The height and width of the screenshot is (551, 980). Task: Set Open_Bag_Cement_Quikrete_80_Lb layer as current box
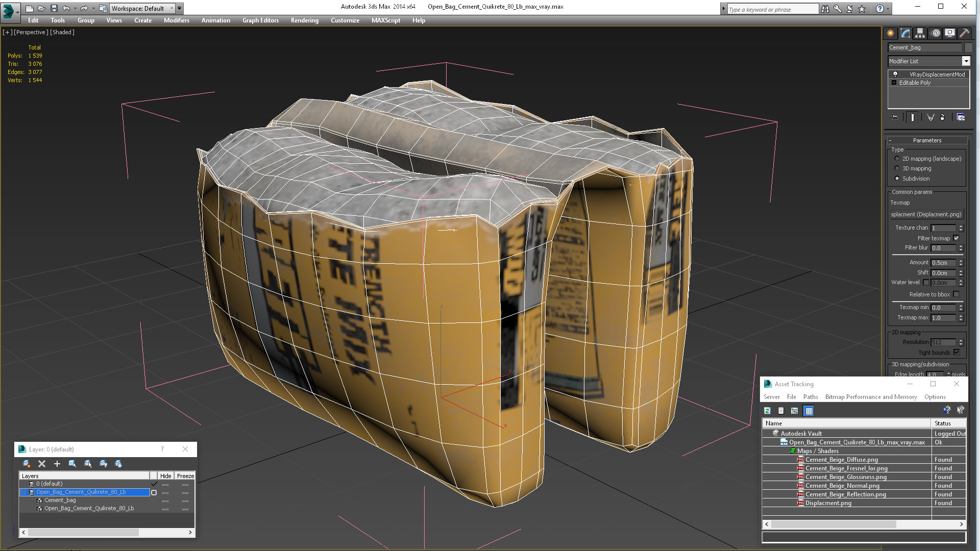pos(154,492)
